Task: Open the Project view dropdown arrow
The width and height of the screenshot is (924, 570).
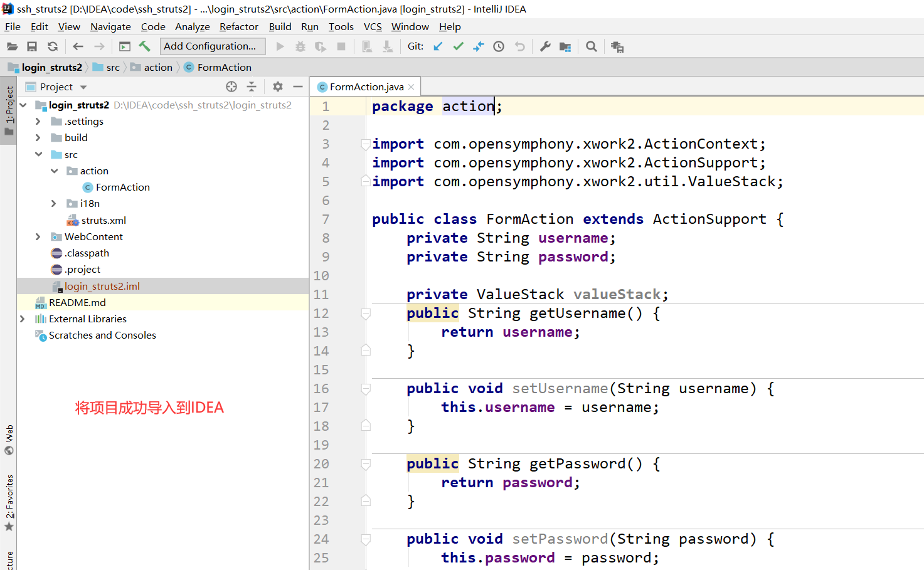Action: pyautogui.click(x=83, y=87)
